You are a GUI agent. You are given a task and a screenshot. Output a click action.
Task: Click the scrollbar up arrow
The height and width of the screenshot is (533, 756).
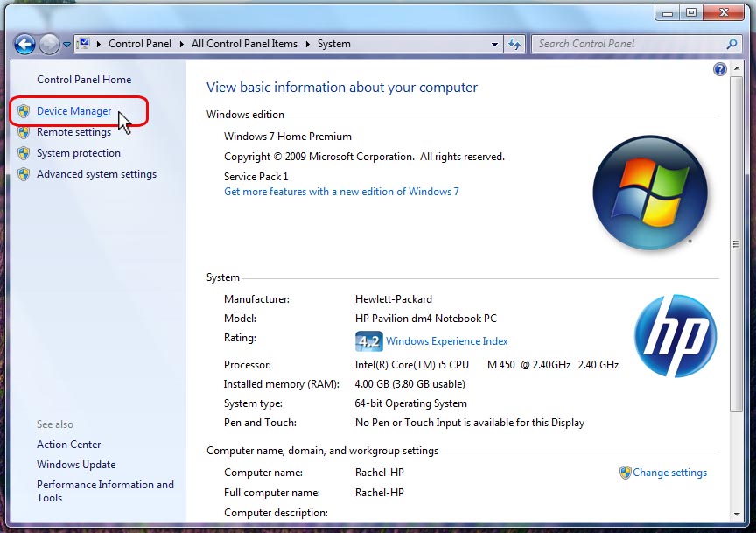(736, 68)
